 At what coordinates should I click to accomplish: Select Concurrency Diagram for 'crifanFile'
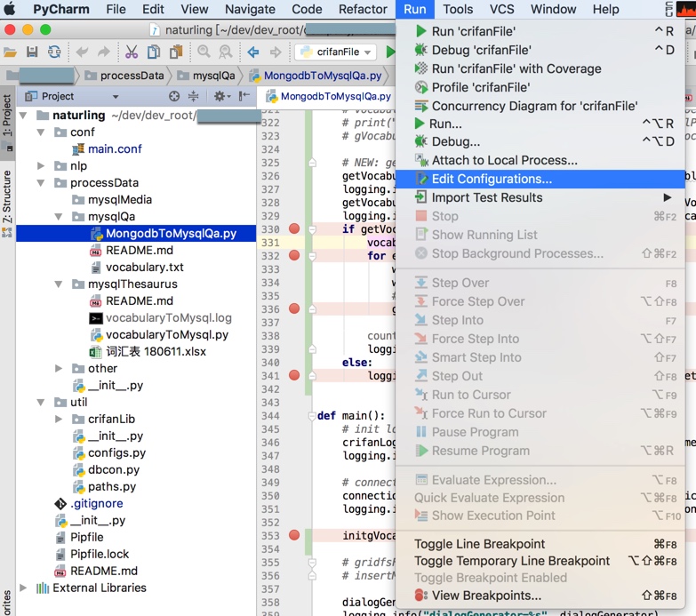tap(540, 106)
